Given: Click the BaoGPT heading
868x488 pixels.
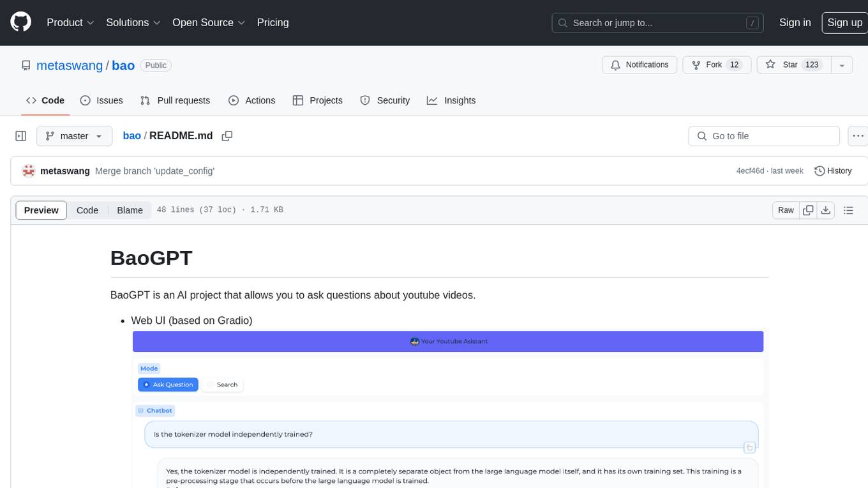Looking at the screenshot, I should [x=151, y=258].
